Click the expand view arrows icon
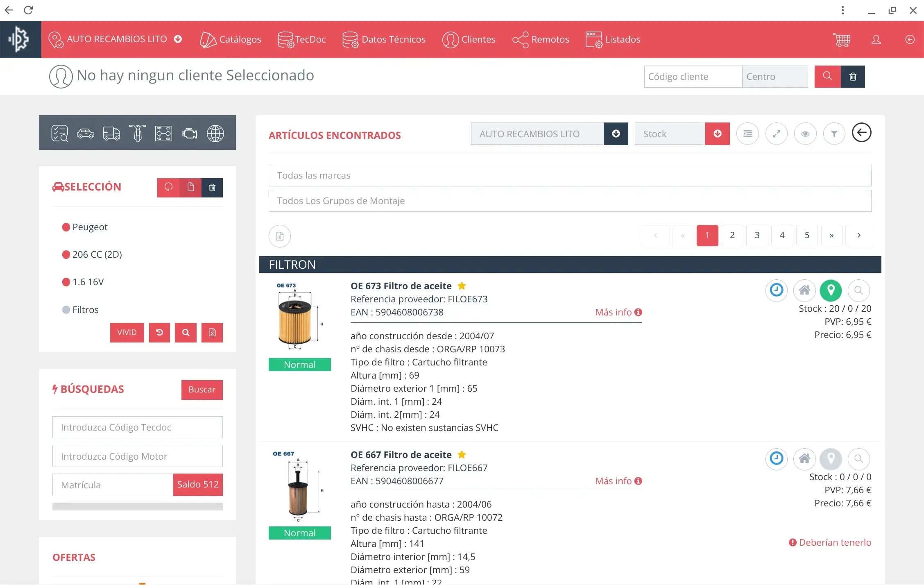This screenshot has height=585, width=924. 777,134
